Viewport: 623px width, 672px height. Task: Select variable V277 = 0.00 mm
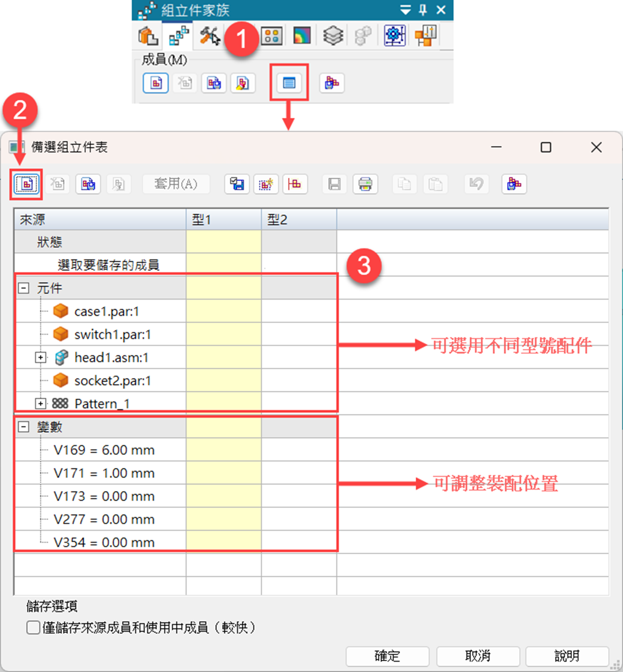point(104,519)
